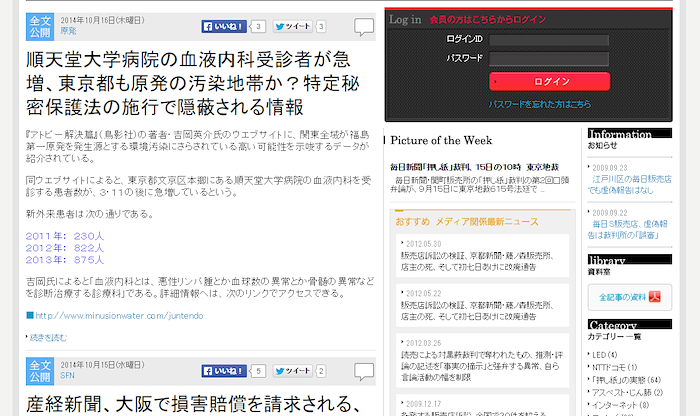Click the Facebook like count 3

click(x=258, y=26)
